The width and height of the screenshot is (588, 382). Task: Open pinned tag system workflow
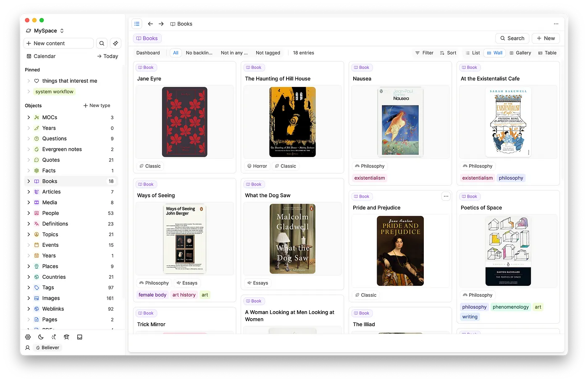point(54,92)
